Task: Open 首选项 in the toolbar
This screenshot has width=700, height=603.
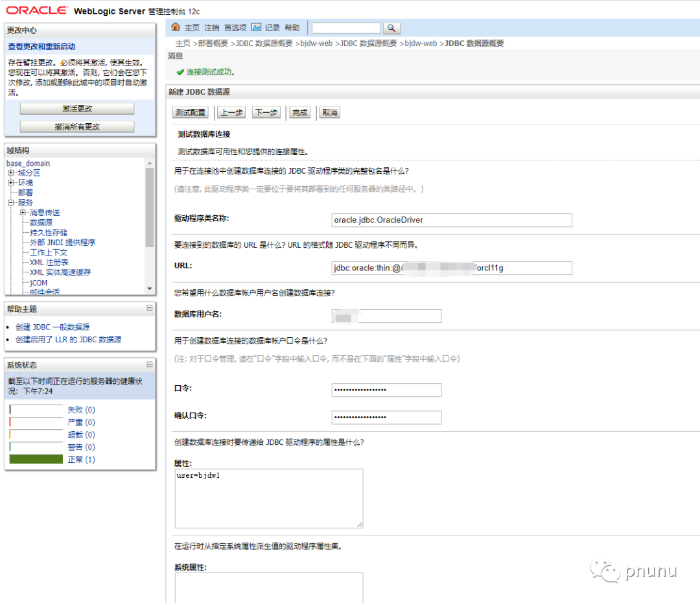Action: pos(235,28)
